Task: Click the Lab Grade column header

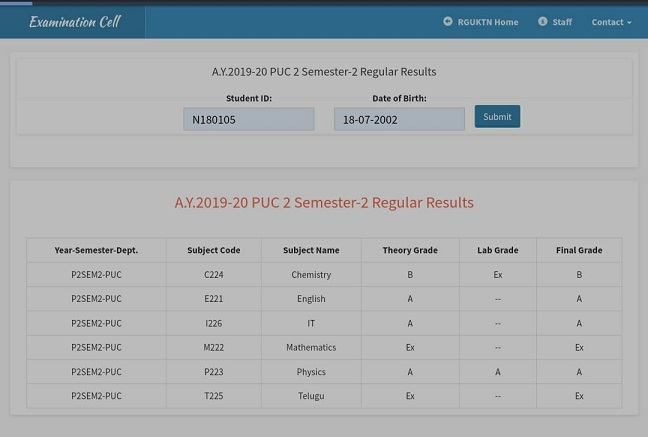Action: click(x=498, y=250)
